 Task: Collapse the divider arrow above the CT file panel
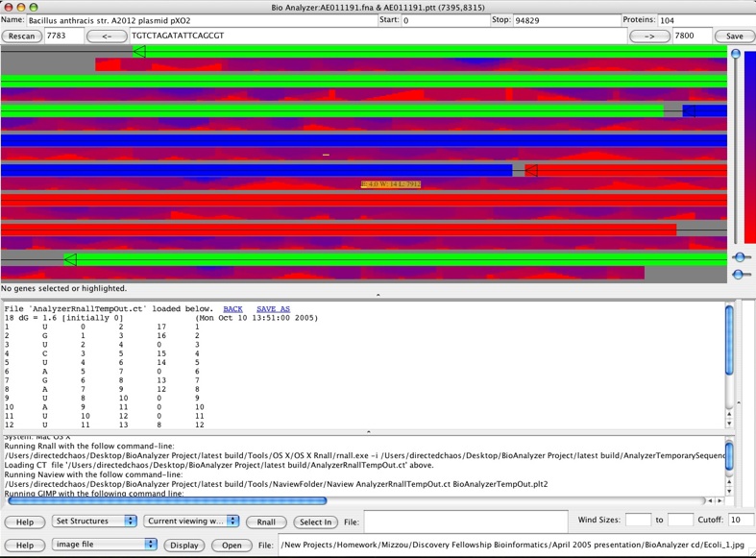pyautogui.click(x=378, y=295)
